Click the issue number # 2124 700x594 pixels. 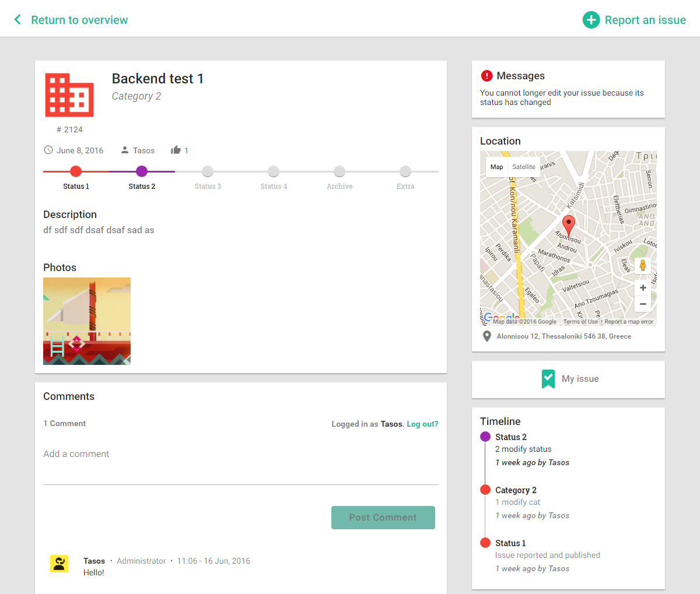69,129
